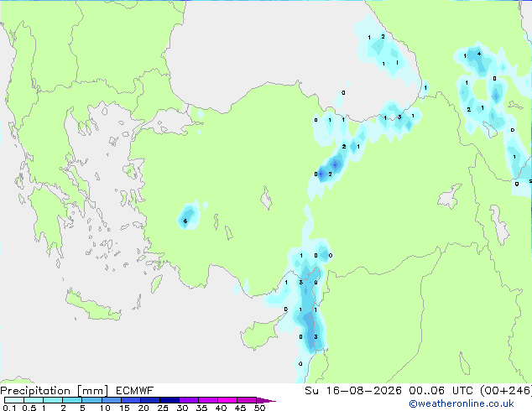This screenshot has width=532, height=411.
Task: Click the 'Su 16-08-2026' date text
Action: (353, 391)
